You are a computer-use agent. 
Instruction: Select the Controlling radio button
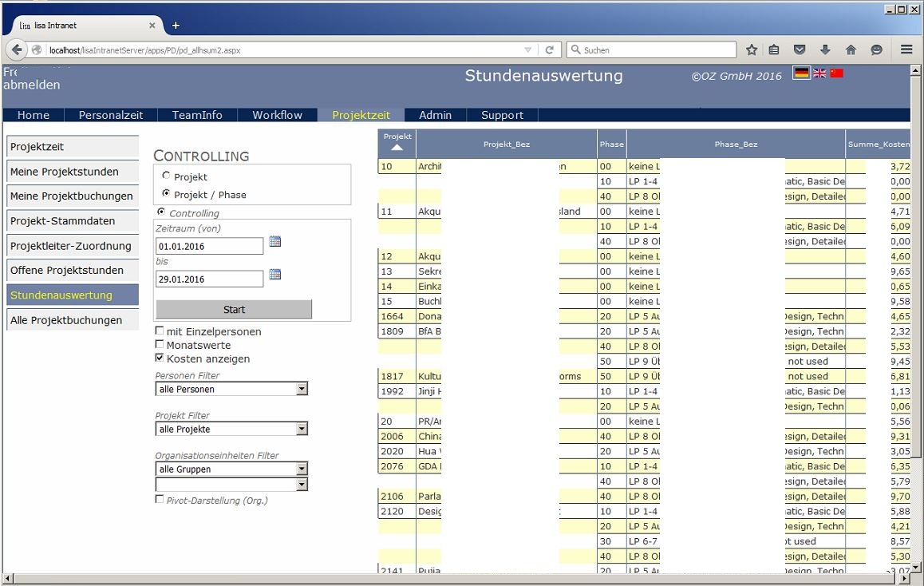coord(161,212)
